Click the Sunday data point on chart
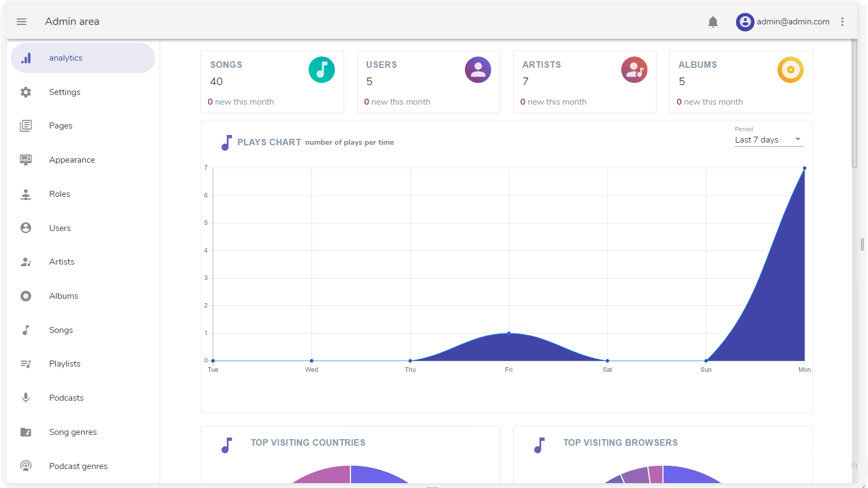The image size is (868, 488). pos(706,361)
